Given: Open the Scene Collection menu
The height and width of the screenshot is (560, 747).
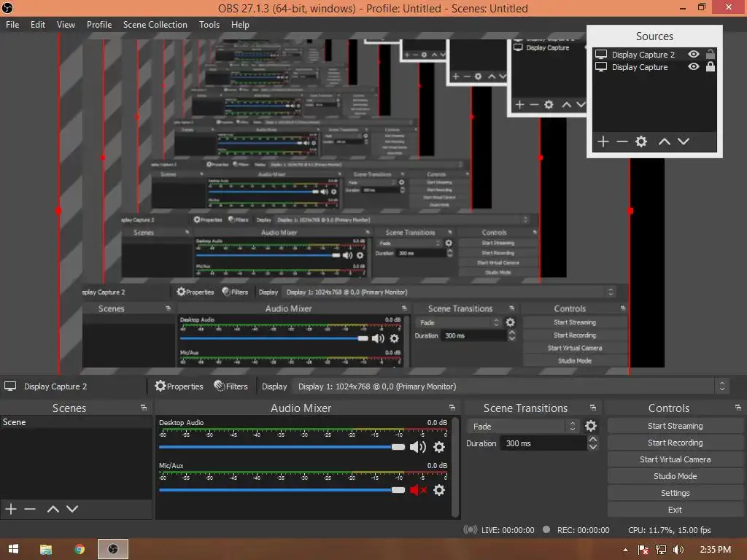Looking at the screenshot, I should [155, 25].
